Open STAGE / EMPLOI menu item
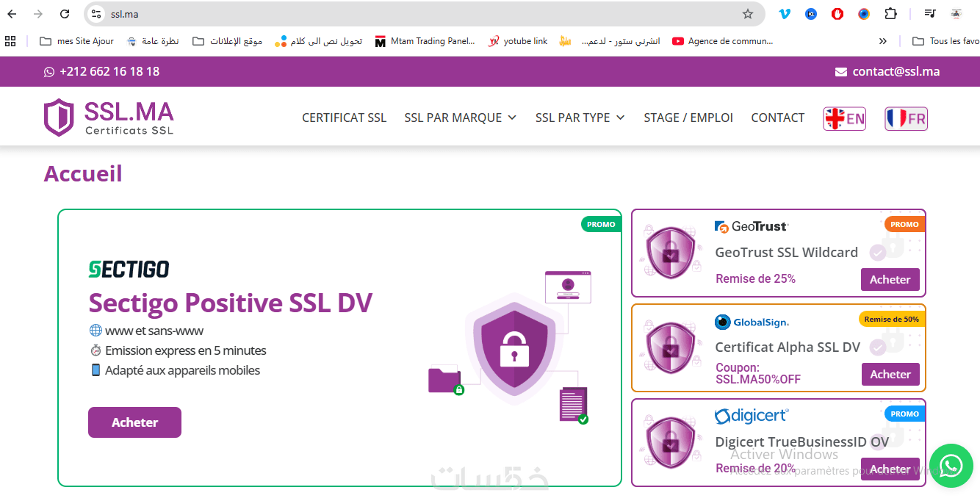 688,118
